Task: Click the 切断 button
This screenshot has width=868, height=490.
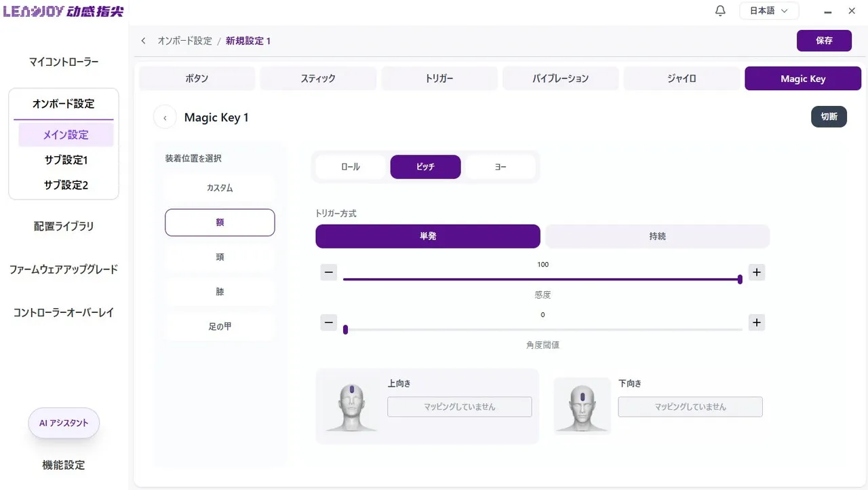Action: coord(829,117)
